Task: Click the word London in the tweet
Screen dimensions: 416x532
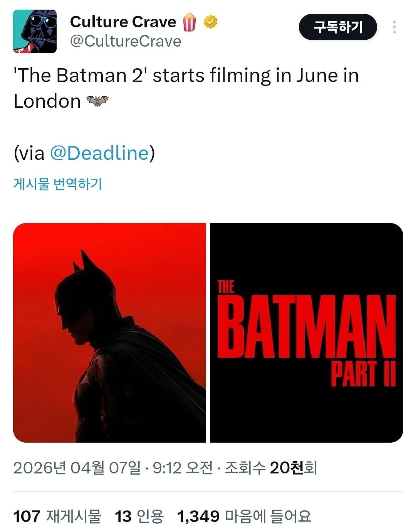Action: [x=47, y=101]
